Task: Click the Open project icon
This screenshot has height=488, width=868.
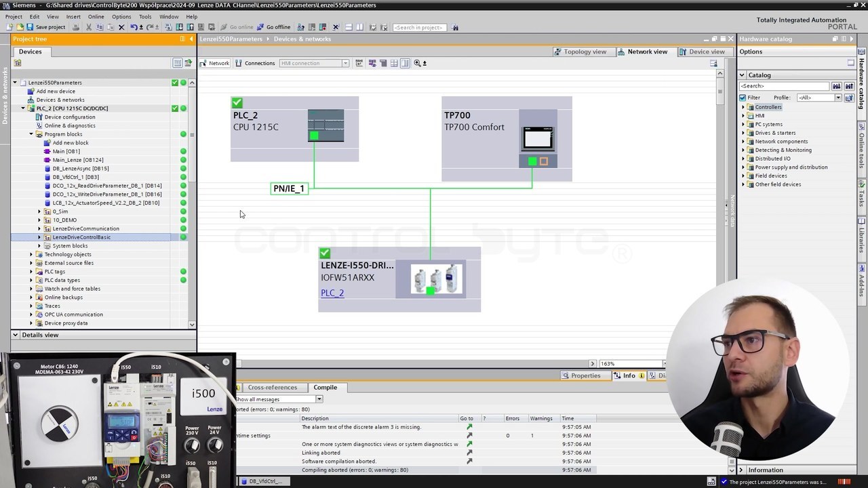Action: (20, 27)
